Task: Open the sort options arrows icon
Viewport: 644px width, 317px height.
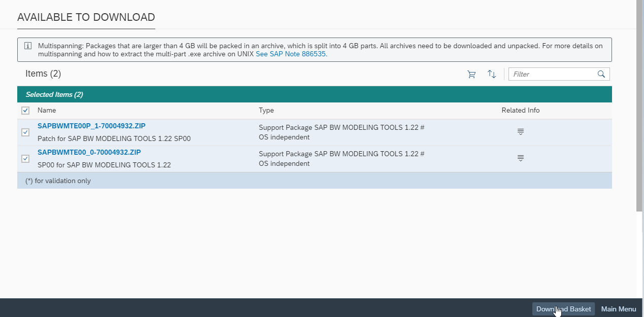Action: (491, 74)
